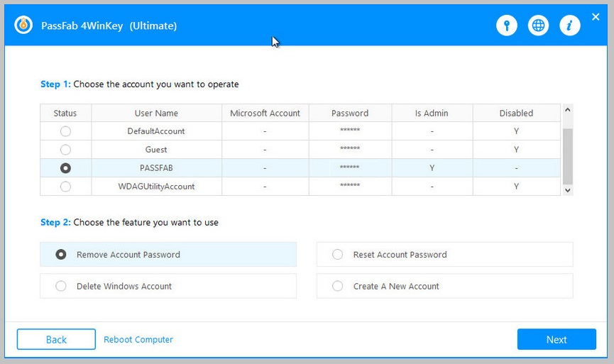Choose Create A New Account option
The height and width of the screenshot is (364, 614).
pos(444,286)
